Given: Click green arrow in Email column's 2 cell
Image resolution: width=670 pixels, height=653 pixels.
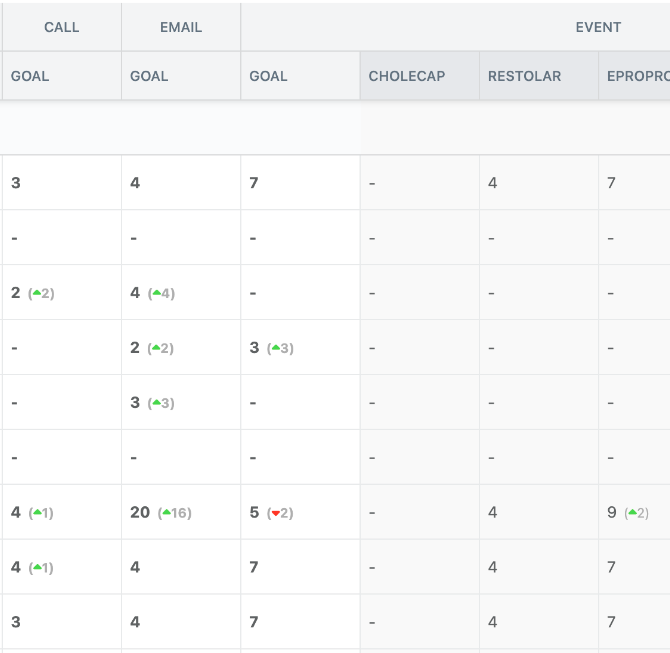Looking at the screenshot, I should click(x=156, y=349).
